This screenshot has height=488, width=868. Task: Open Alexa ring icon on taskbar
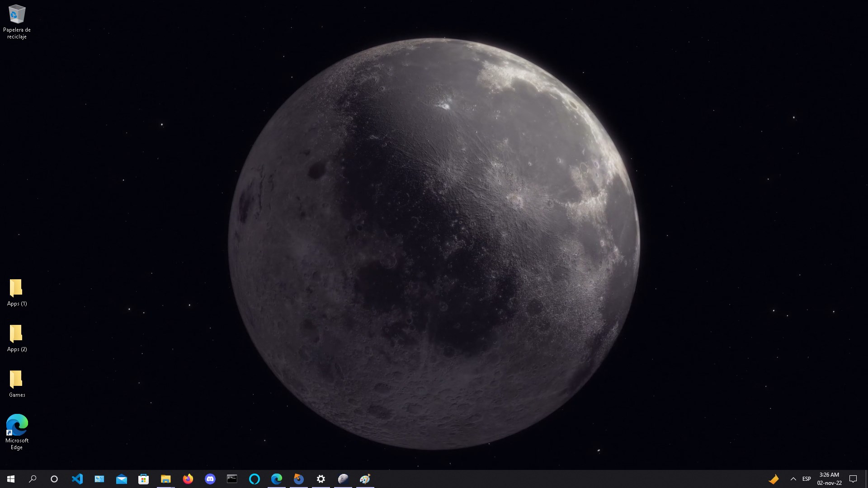point(254,479)
